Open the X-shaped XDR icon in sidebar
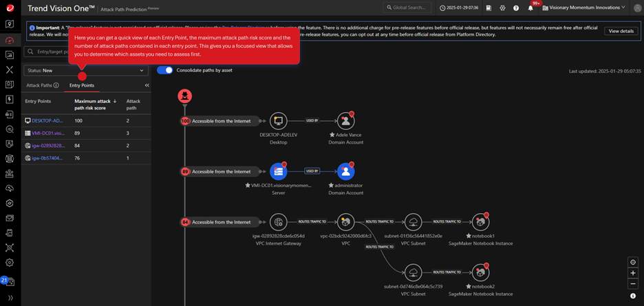This screenshot has height=306, width=644. click(10, 69)
